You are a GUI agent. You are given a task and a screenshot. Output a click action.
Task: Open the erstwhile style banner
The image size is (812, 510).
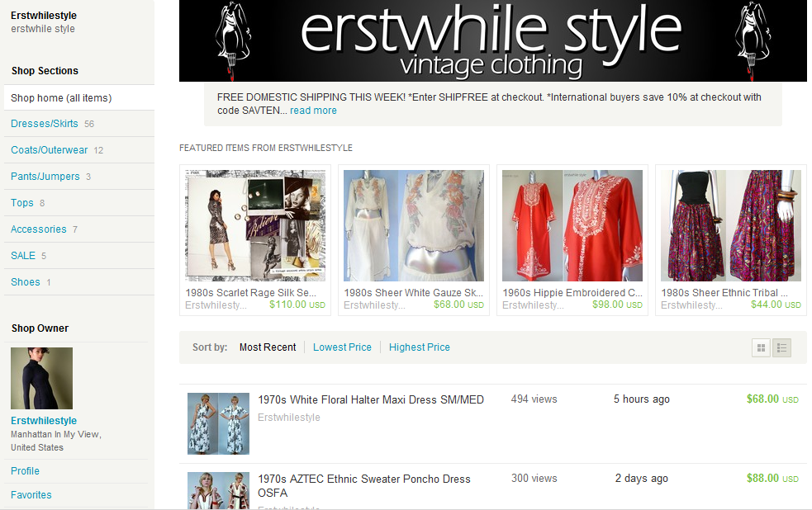point(492,41)
